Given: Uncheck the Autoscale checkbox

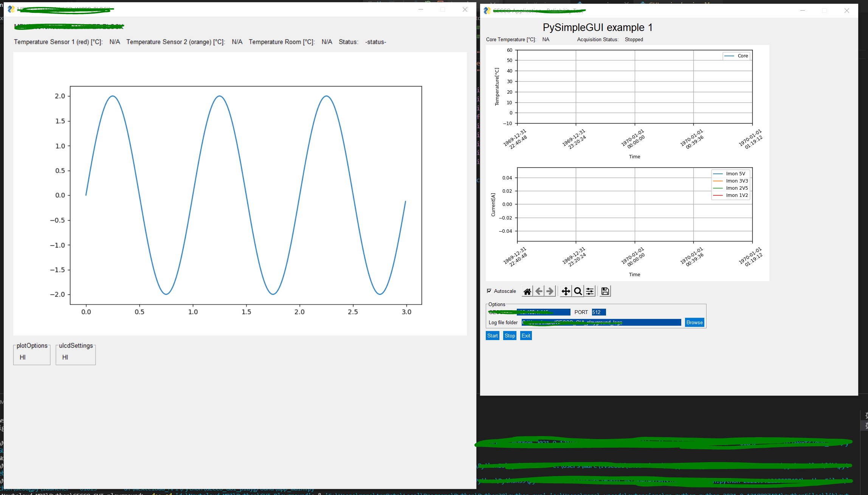Looking at the screenshot, I should coord(489,291).
